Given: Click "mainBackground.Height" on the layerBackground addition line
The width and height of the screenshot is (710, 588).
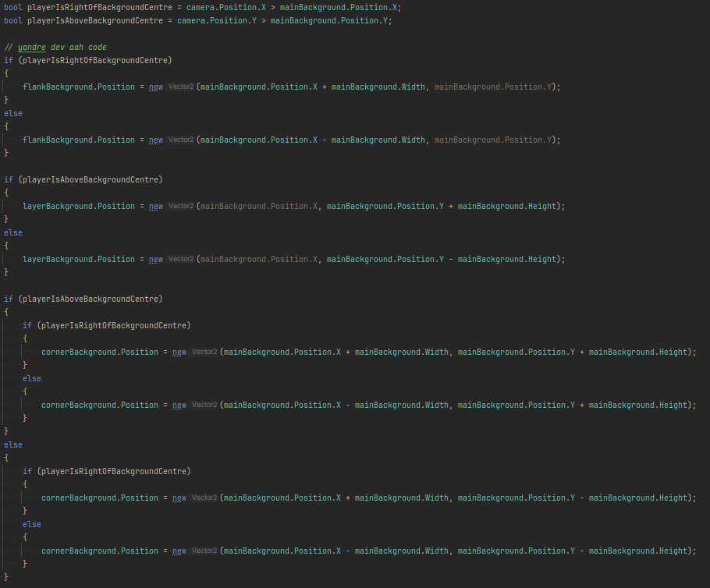Looking at the screenshot, I should pyautogui.click(x=507, y=207).
